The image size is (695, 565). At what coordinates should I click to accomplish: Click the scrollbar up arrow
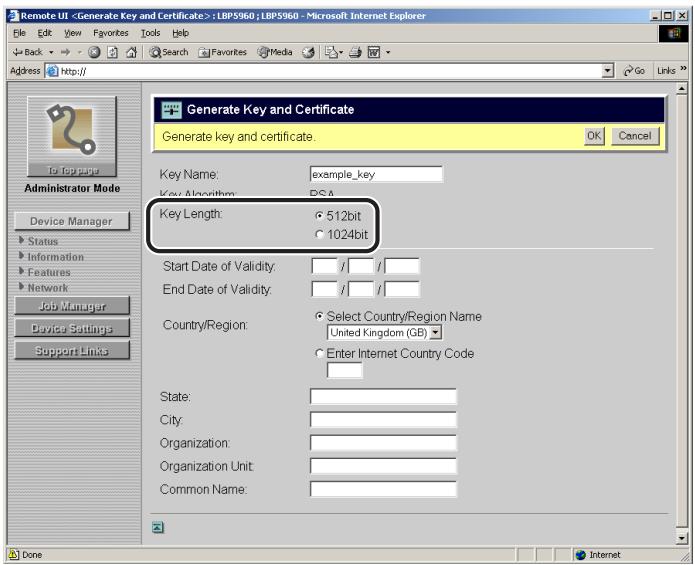[x=682, y=89]
